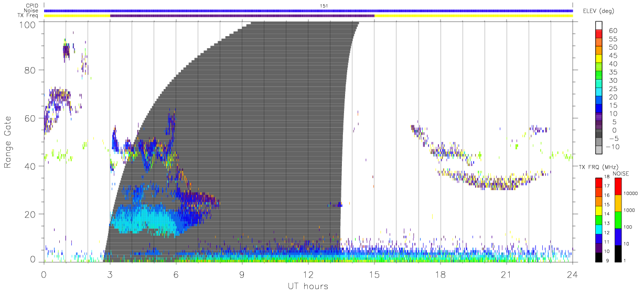Screen dimensions: 644x297
Task: Click the 1000 label on the NOISE scale
Action: click(630, 211)
